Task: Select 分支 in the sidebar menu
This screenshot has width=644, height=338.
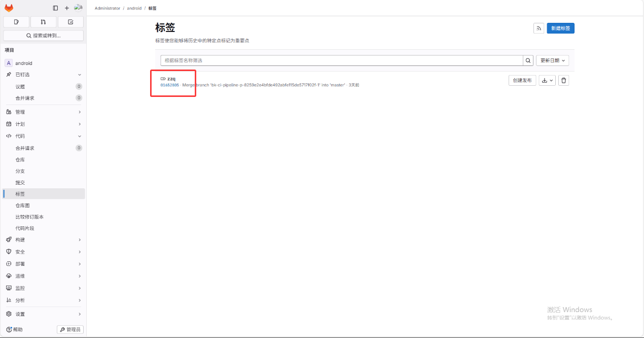Action: pos(20,171)
